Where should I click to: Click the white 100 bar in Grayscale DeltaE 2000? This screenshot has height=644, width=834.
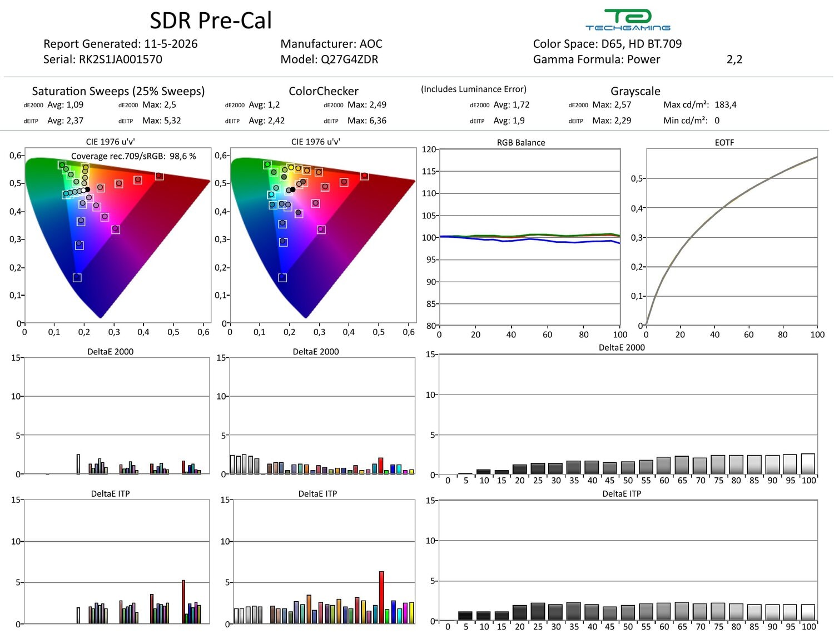coord(808,464)
